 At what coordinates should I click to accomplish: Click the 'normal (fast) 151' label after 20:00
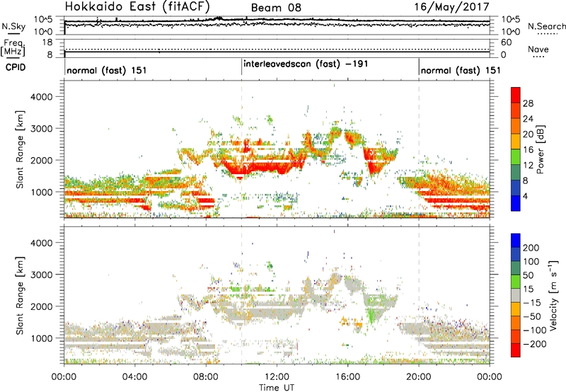tap(461, 70)
